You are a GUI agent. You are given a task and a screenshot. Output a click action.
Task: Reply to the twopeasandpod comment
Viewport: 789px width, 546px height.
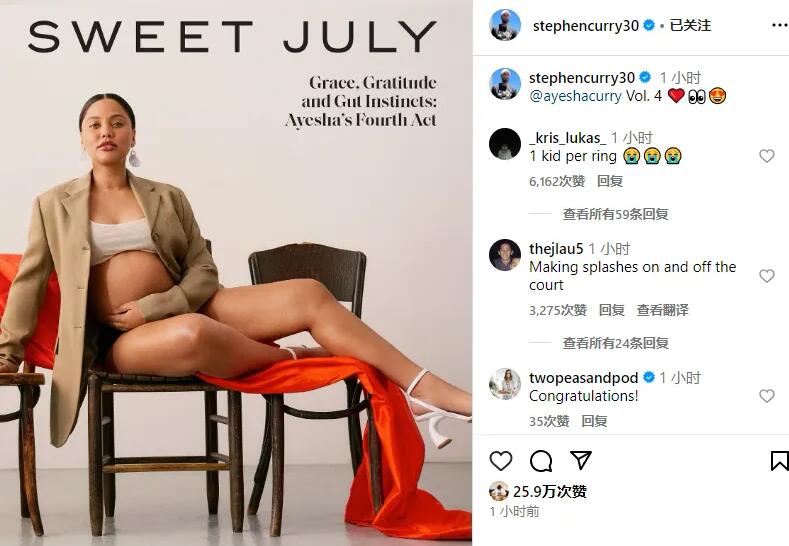(x=594, y=421)
